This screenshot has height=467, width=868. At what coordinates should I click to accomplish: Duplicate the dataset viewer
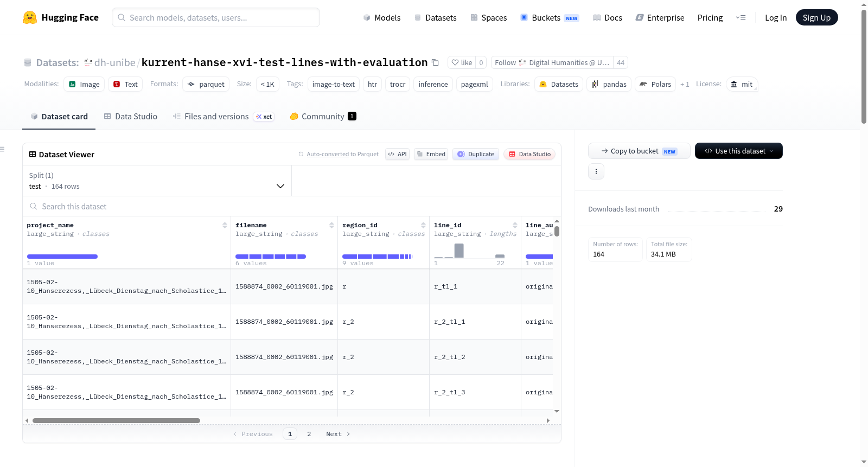coord(476,154)
